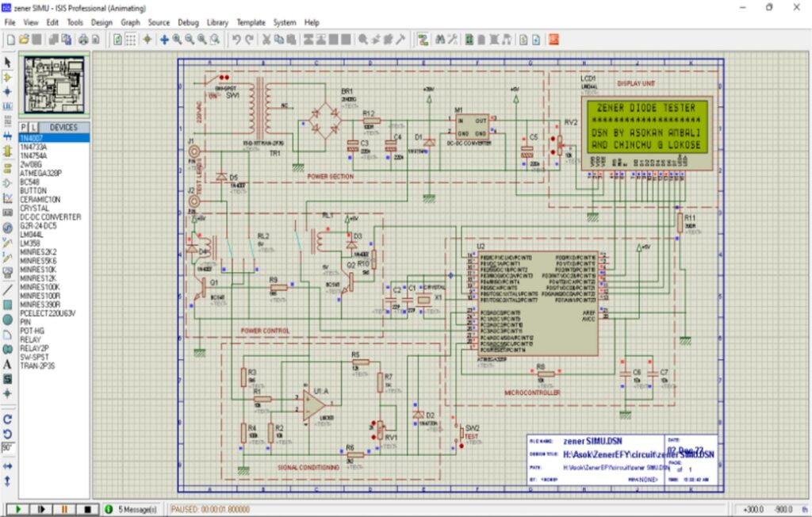Screen dimensions: 812x517
Task: Activate the Component Mode tool
Action: point(8,77)
